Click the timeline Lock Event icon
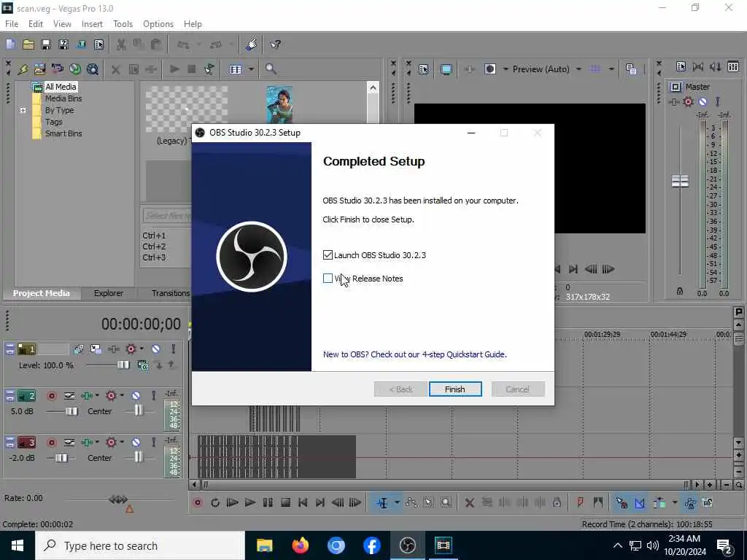The image size is (747, 560). point(557,502)
